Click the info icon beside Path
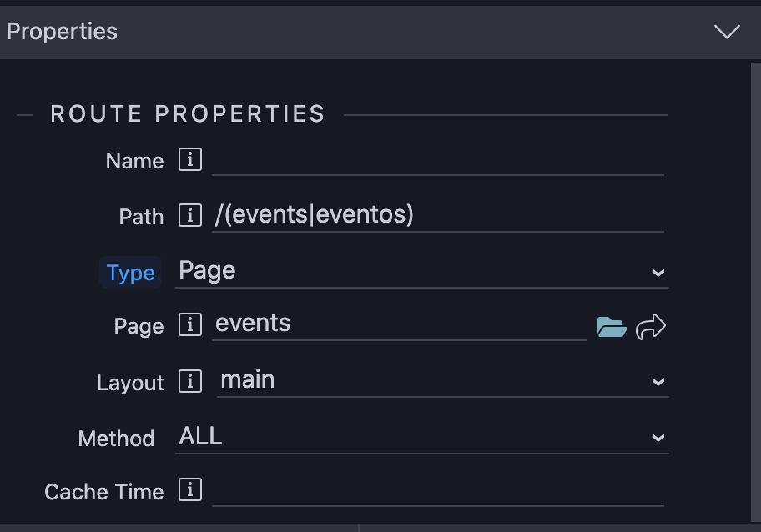761x532 pixels. 190,215
